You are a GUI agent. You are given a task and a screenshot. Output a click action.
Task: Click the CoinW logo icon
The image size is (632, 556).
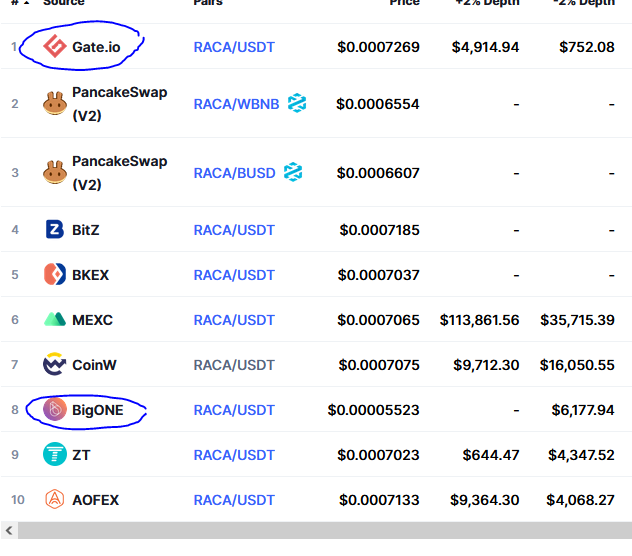point(55,364)
